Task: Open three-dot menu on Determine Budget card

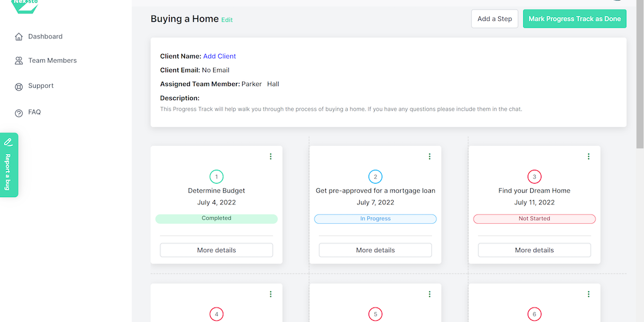Action: pyautogui.click(x=271, y=157)
